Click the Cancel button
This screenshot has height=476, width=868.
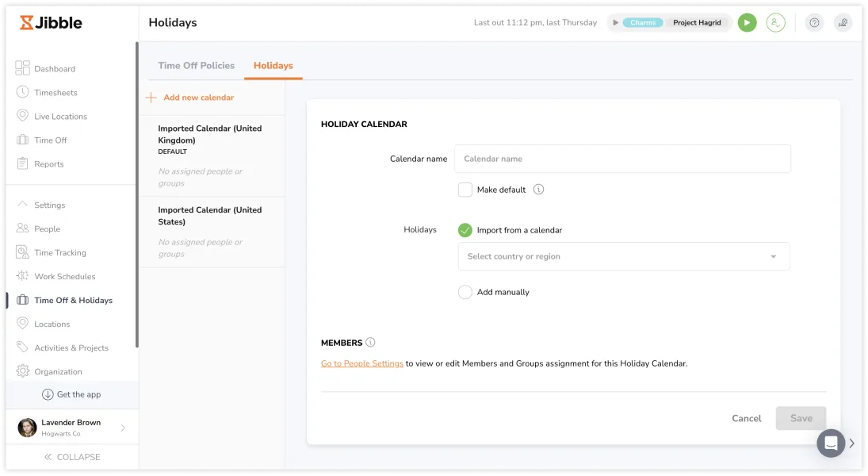[x=746, y=418]
